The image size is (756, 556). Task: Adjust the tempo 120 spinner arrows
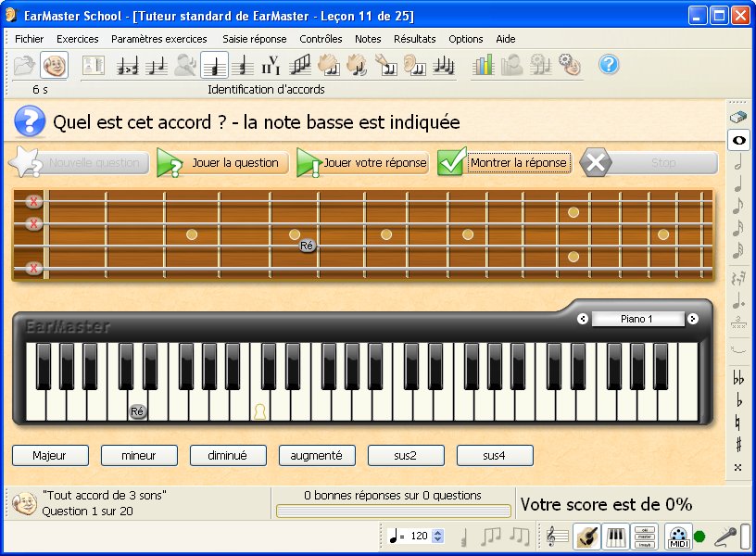coord(438,536)
